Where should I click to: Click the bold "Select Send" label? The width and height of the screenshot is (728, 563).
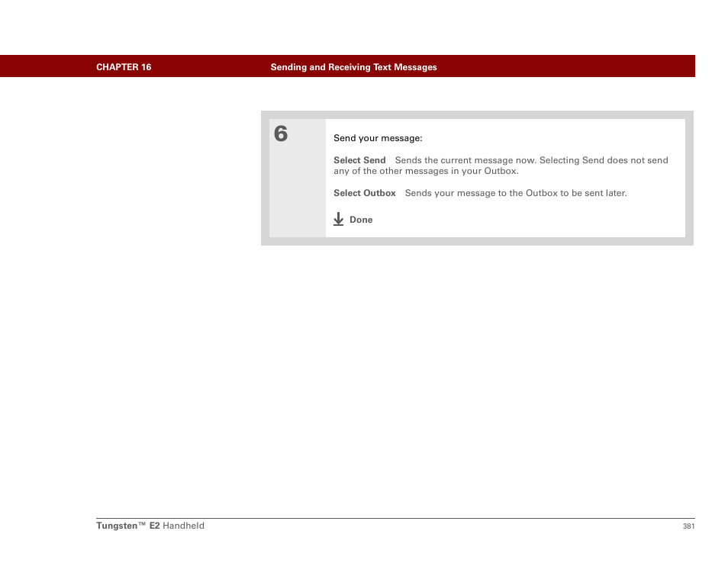coord(359,160)
